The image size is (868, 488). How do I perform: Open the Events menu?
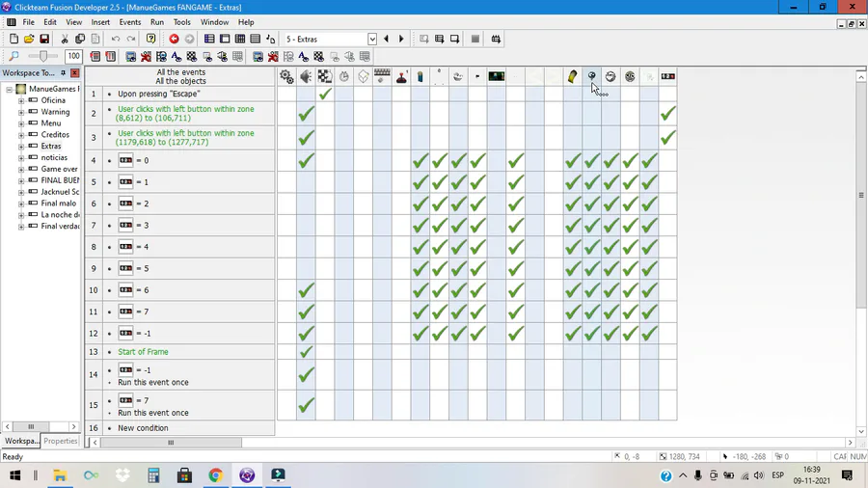[130, 22]
